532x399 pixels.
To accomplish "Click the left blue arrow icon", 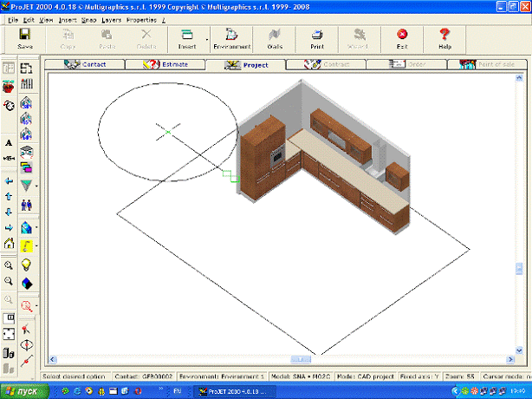I will pyautogui.click(x=9, y=181).
